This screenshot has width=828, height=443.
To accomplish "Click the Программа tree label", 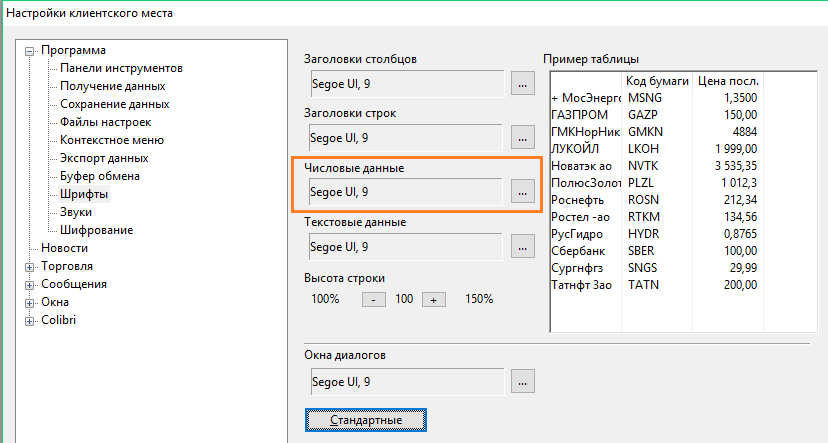I will click(73, 50).
